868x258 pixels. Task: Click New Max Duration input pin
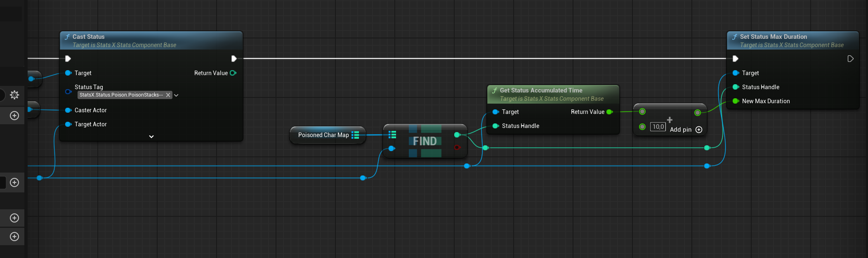coord(735,101)
